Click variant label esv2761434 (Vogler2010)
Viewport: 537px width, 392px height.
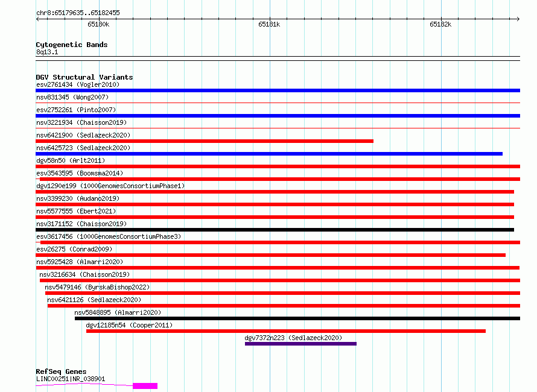(78, 84)
